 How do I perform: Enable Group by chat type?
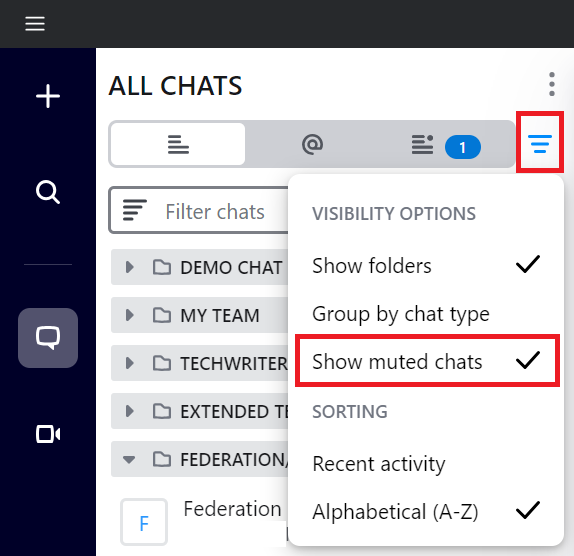[x=426, y=314]
